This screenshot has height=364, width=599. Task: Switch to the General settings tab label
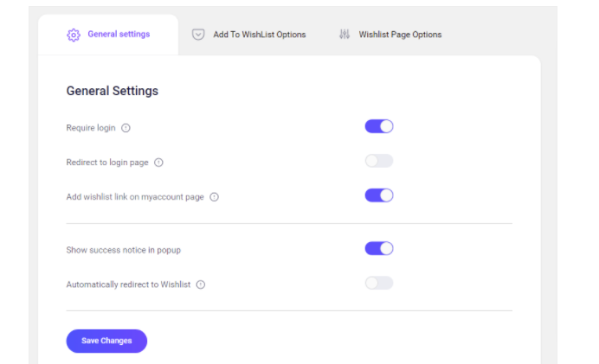119,35
